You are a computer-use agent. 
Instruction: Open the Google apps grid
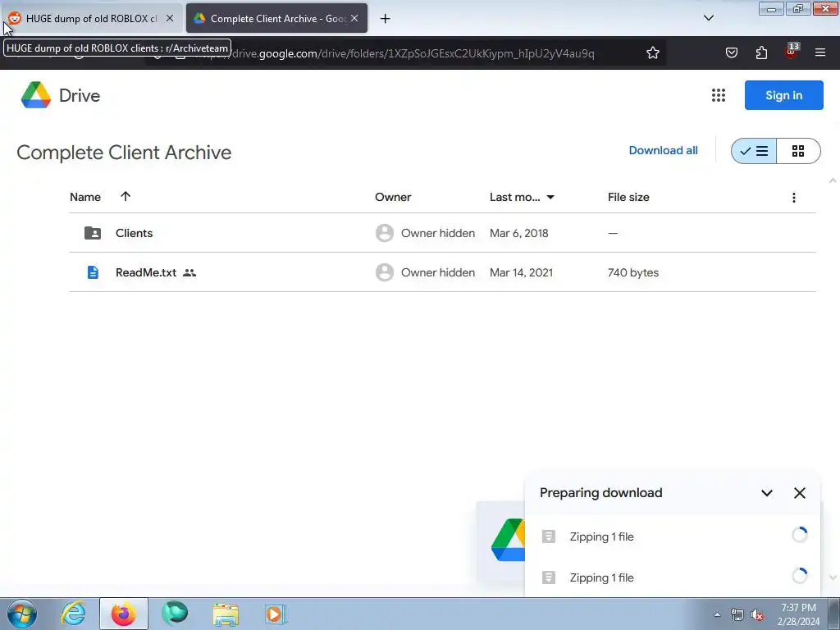click(x=719, y=95)
